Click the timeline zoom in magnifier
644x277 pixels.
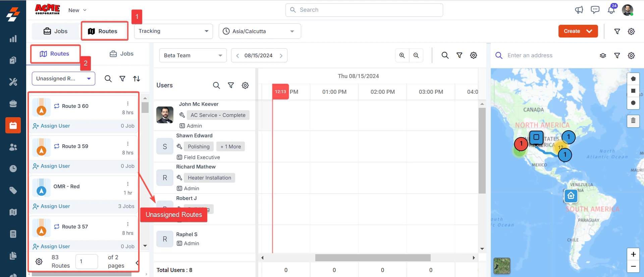(x=402, y=55)
